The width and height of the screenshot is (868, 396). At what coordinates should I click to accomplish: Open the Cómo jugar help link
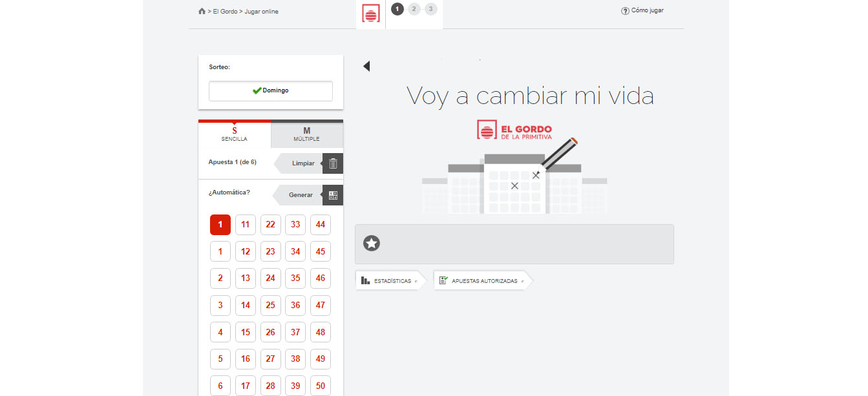coord(642,11)
